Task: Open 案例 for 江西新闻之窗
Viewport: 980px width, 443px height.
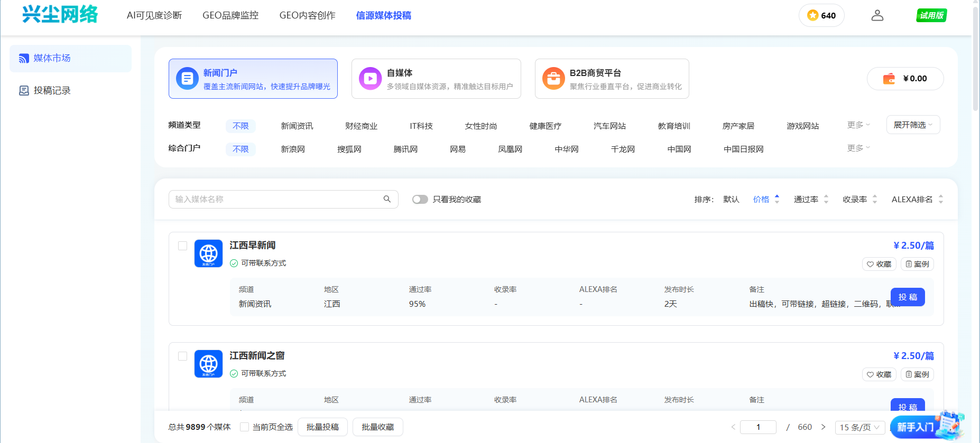Action: click(917, 374)
